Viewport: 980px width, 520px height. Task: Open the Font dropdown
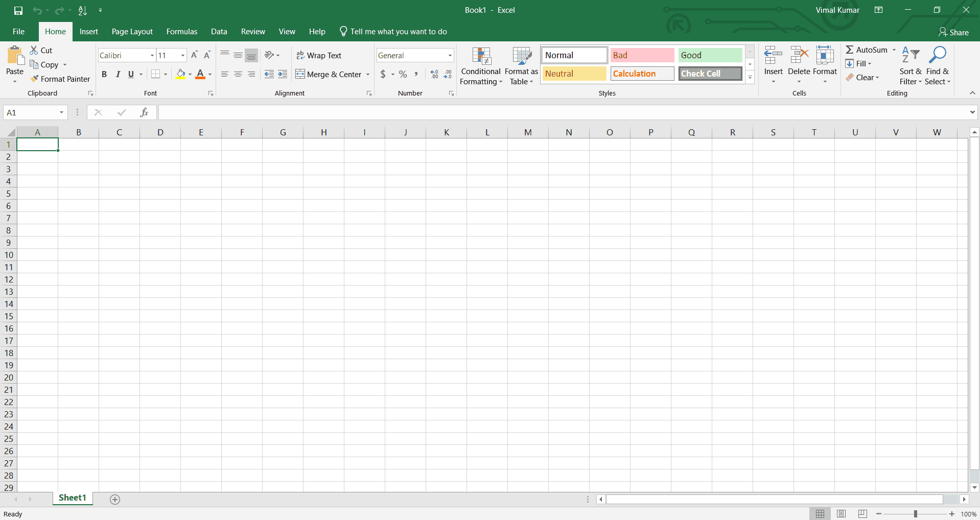151,55
